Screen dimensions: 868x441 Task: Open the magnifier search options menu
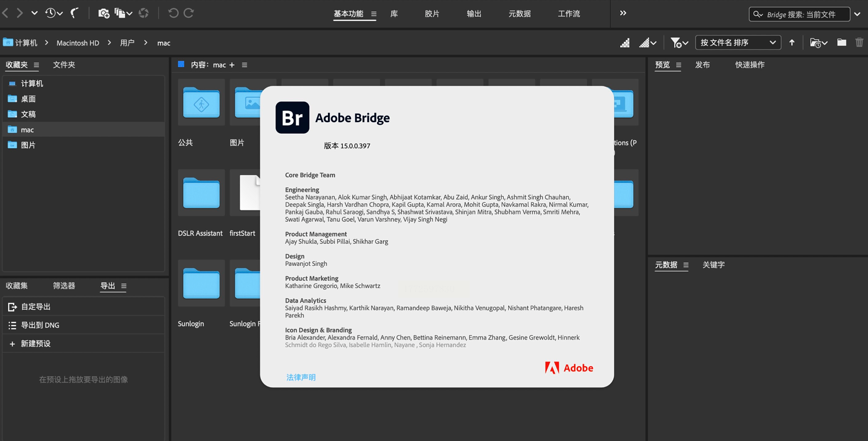758,14
